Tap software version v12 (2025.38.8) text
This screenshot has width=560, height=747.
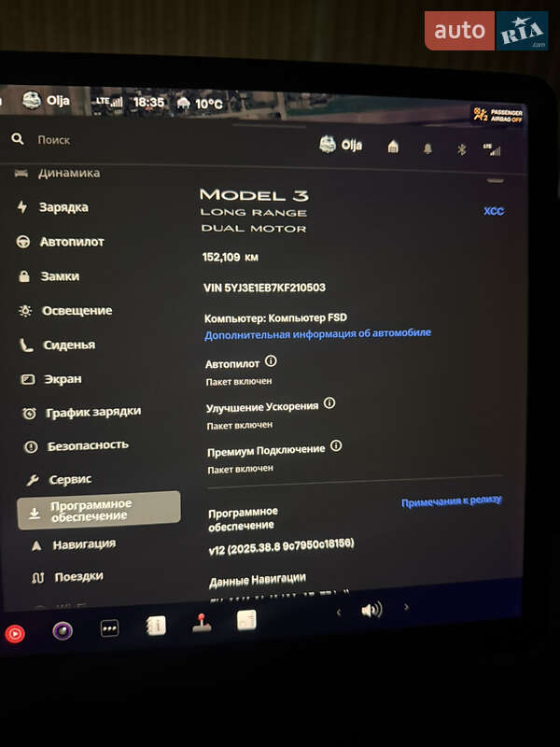tap(282, 547)
